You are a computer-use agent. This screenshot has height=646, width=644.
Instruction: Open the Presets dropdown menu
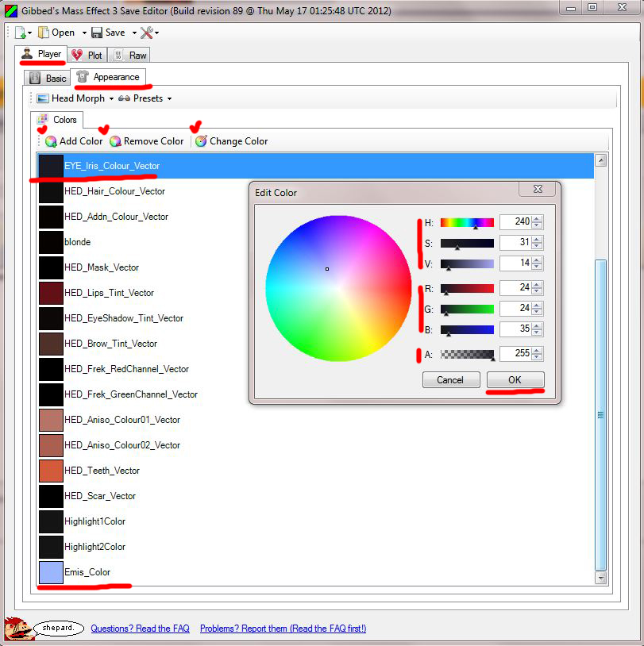point(145,98)
